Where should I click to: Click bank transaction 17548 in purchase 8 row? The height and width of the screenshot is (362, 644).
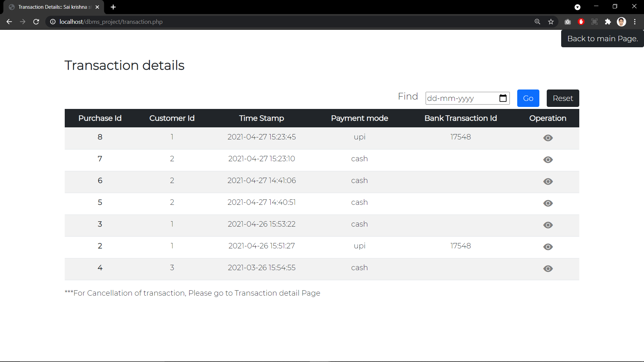click(x=461, y=137)
